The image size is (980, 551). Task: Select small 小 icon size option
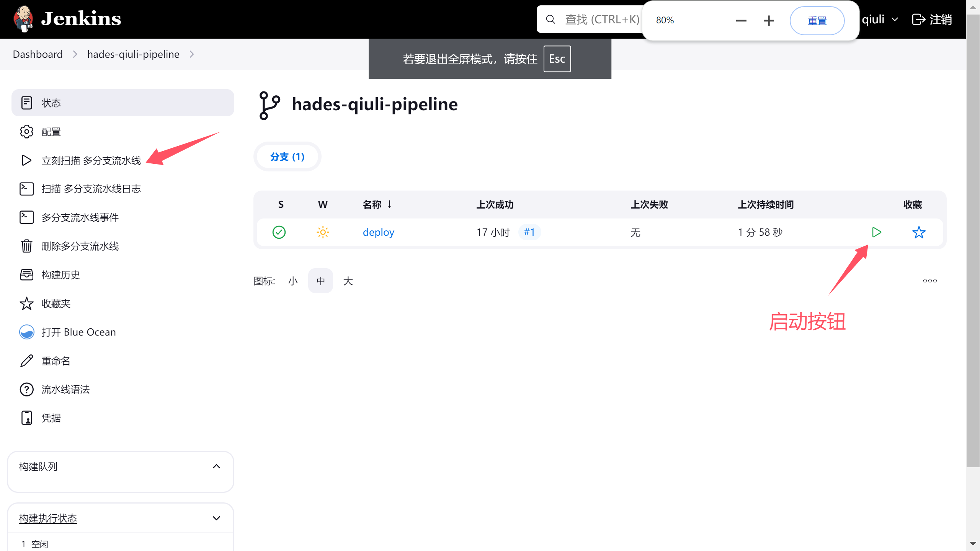point(293,281)
